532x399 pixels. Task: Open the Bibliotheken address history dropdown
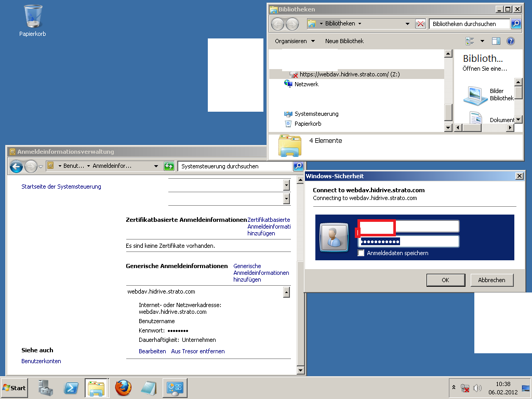[407, 24]
